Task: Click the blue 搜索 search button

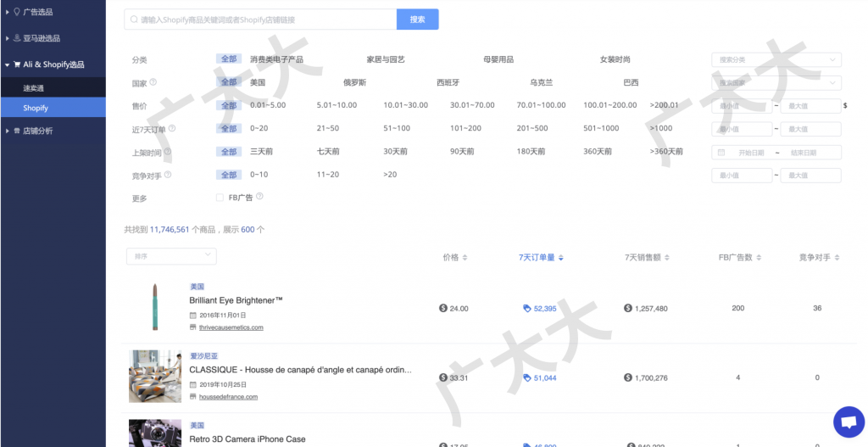Action: (417, 20)
